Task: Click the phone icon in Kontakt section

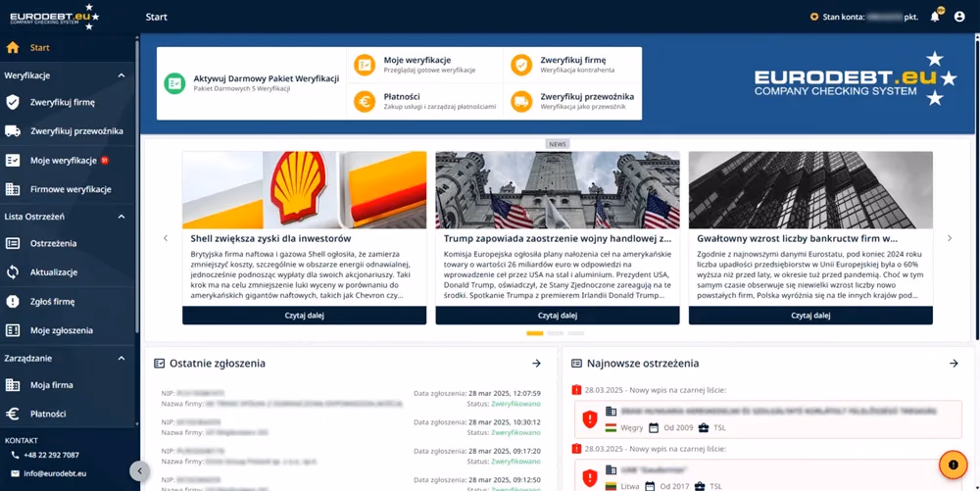Action: tap(15, 456)
